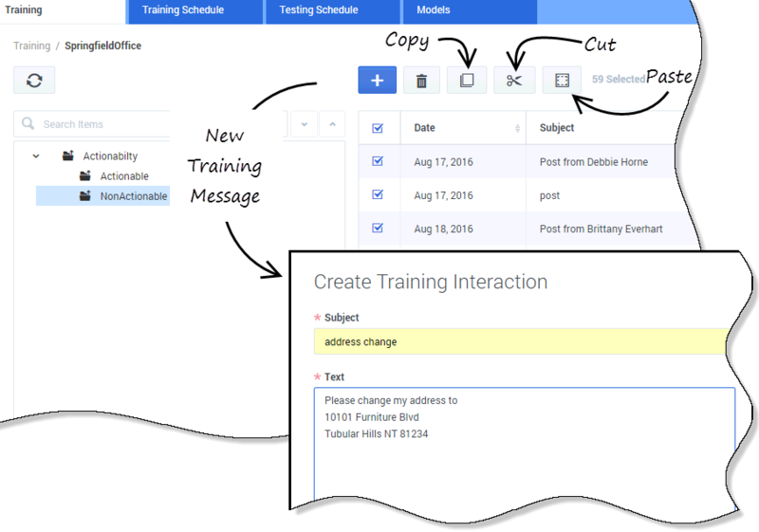759x532 pixels.
Task: Click the refresh icon button
Action: (34, 81)
